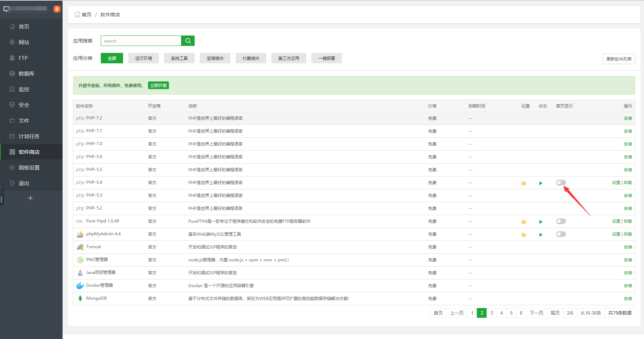Click the home icon in breadcrumb

[77, 14]
